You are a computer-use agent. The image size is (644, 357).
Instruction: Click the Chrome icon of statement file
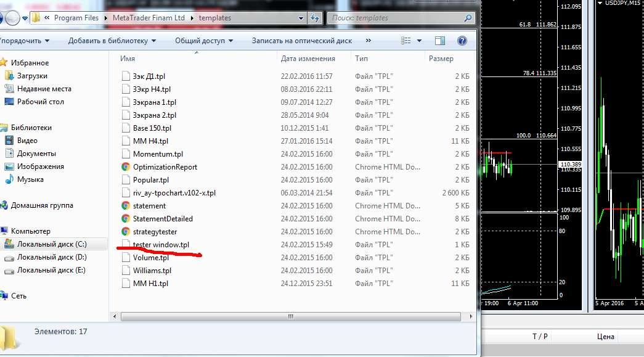(126, 205)
